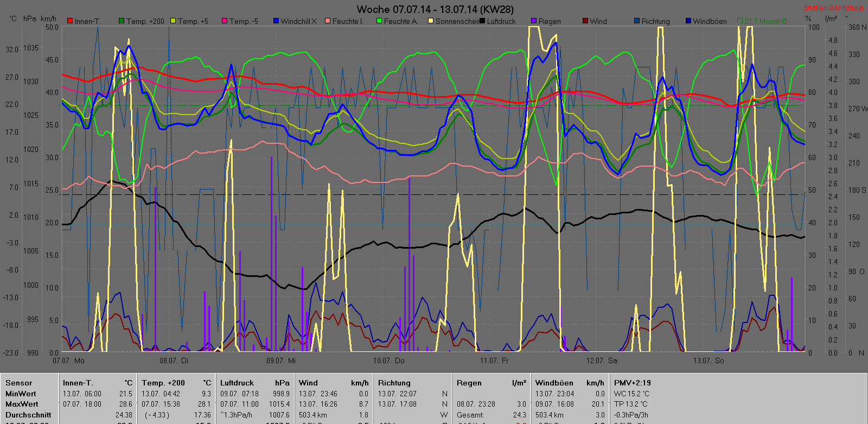Click the -0.3hPa/3h pressure trend value
Image resolution: width=868 pixels, height=424 pixels.
click(x=631, y=415)
